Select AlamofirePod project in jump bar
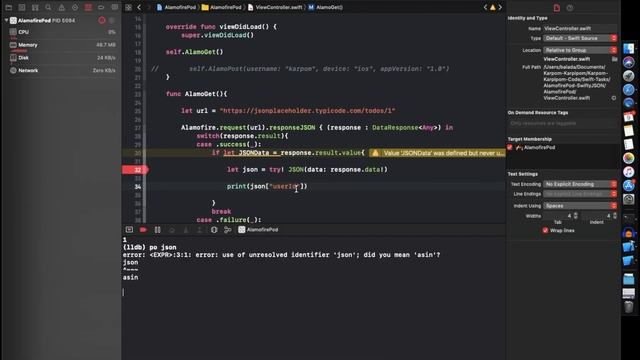 pos(176,7)
